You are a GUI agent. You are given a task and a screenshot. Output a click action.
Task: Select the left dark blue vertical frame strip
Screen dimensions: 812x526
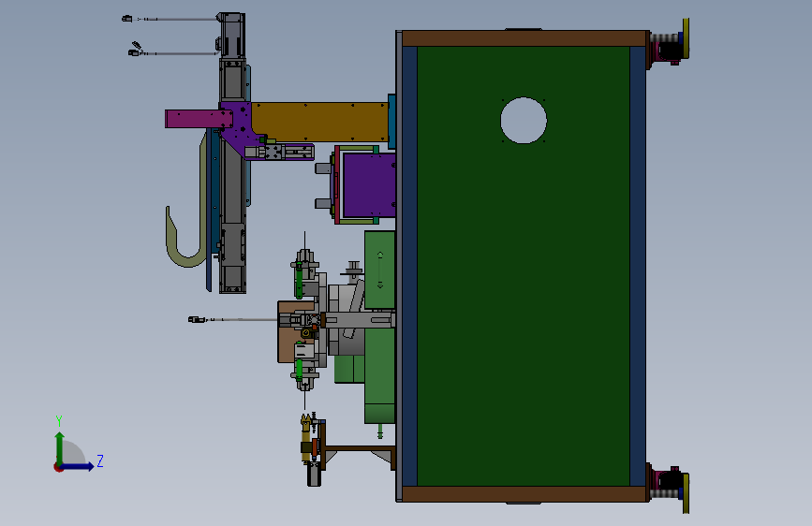409,266
